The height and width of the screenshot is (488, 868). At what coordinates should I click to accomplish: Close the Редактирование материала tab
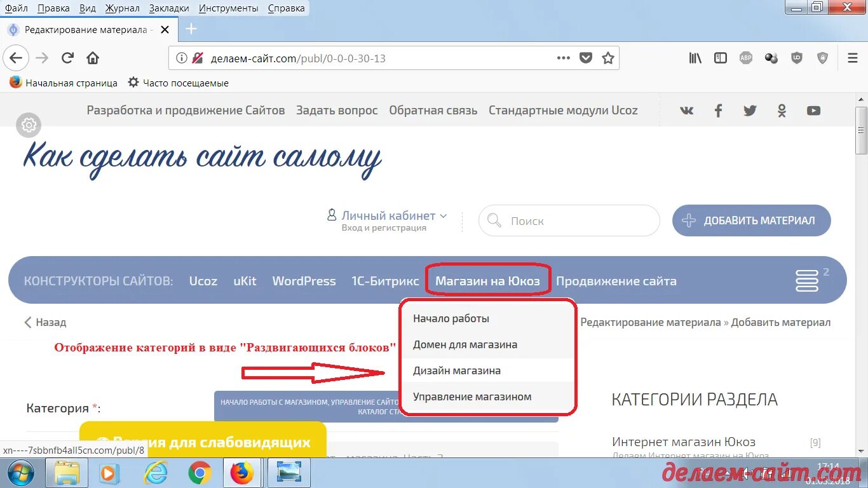(x=165, y=30)
